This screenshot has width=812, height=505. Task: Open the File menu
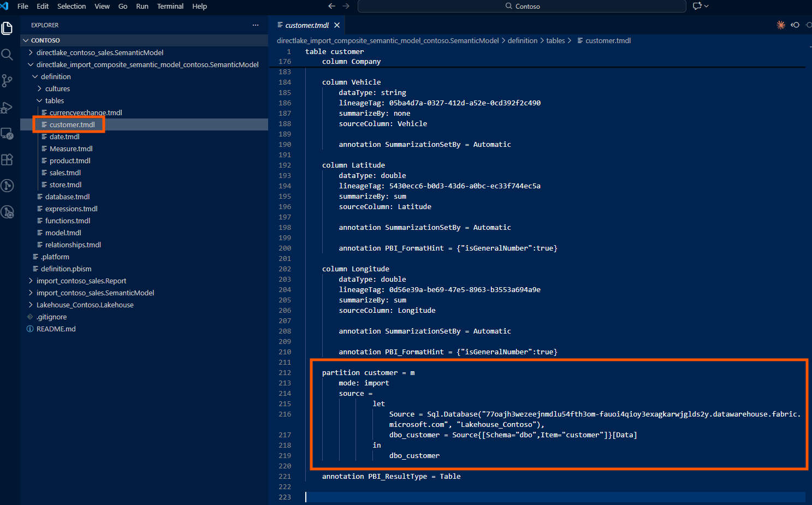point(23,6)
